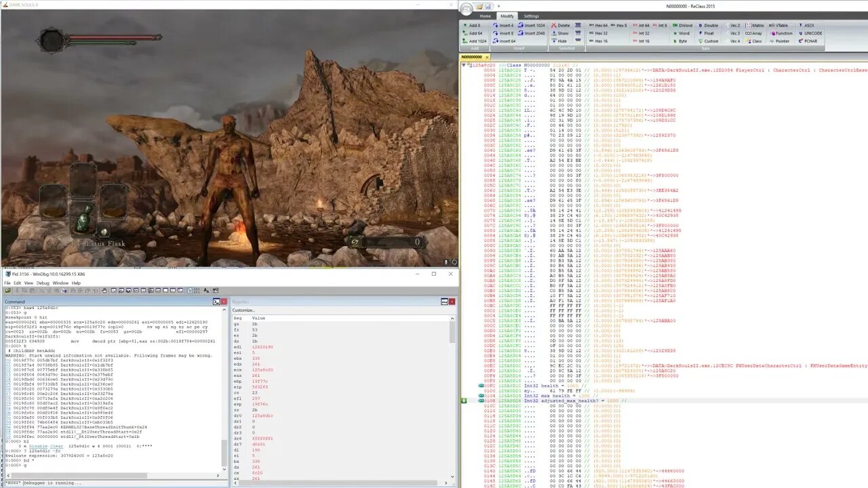Click the Disable breakpoint link
Image resolution: width=868 pixels, height=488 pixels.
[x=38, y=446]
